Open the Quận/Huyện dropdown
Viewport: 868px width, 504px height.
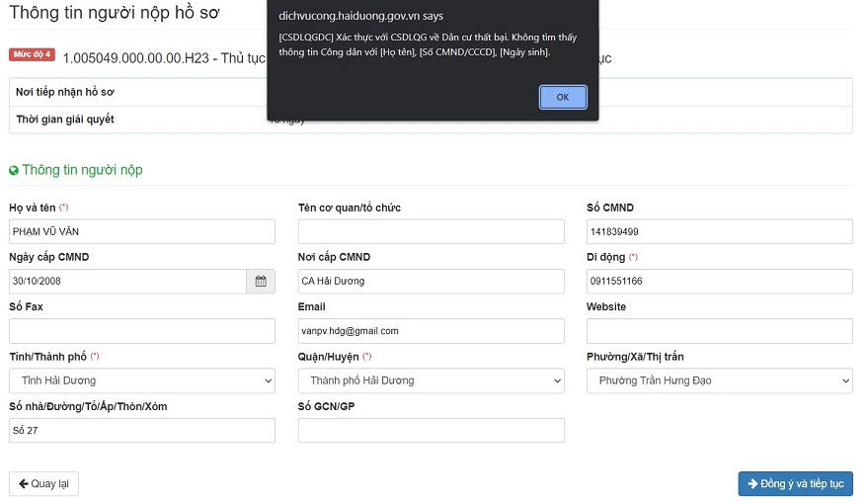pos(431,380)
